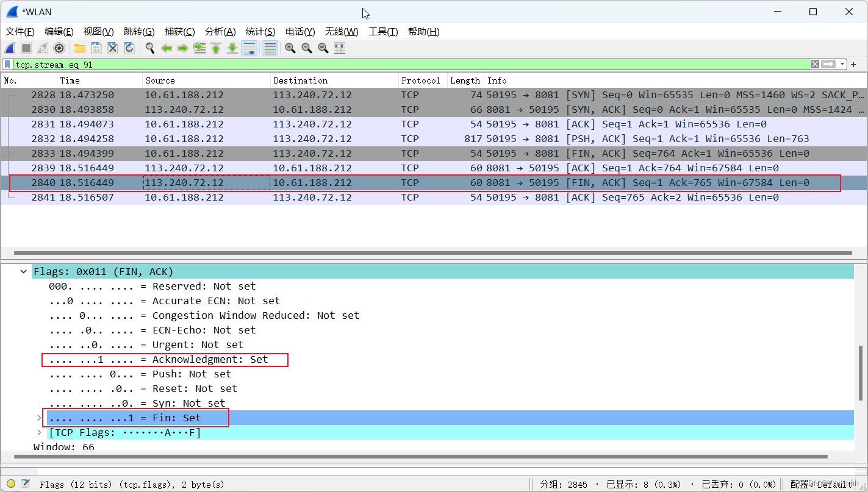Zoom in the packet text
Image resolution: width=868 pixels, height=492 pixels.
290,48
